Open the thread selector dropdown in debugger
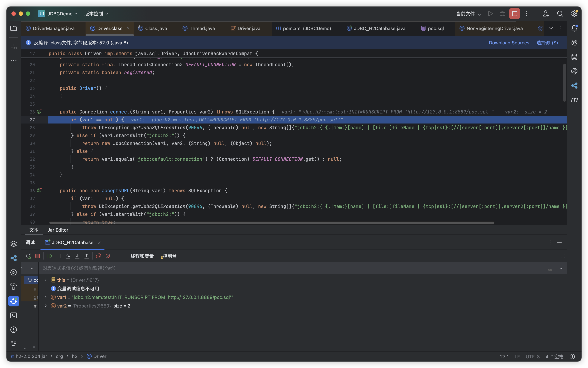 32,268
